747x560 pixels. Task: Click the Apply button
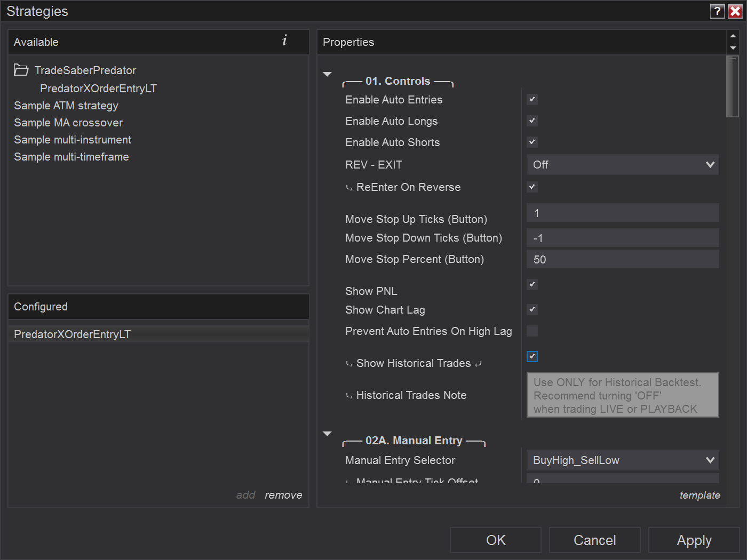[694, 540]
